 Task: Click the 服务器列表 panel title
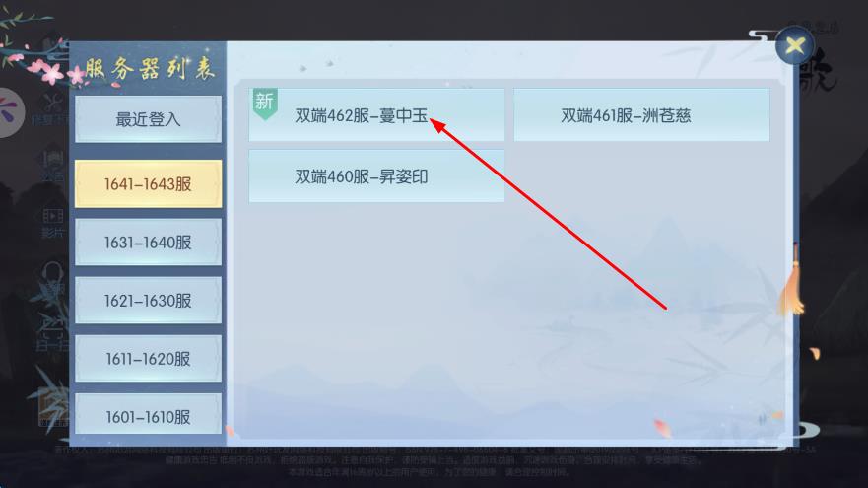tap(150, 70)
